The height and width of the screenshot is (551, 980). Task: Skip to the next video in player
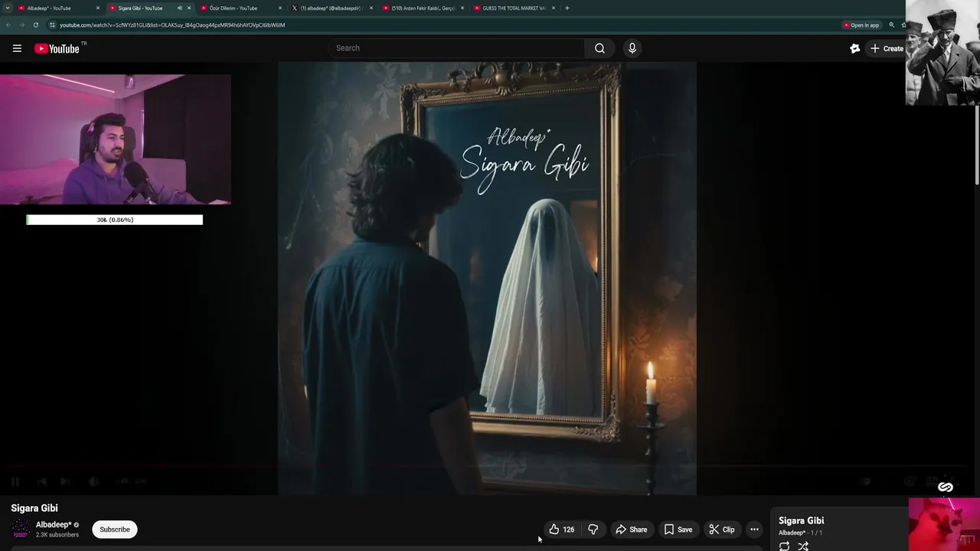tap(65, 481)
